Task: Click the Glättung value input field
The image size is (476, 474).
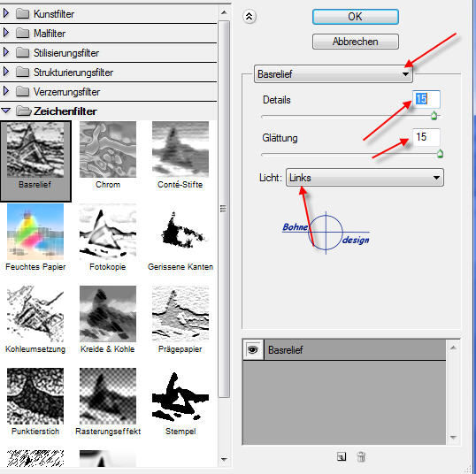Action: click(426, 137)
